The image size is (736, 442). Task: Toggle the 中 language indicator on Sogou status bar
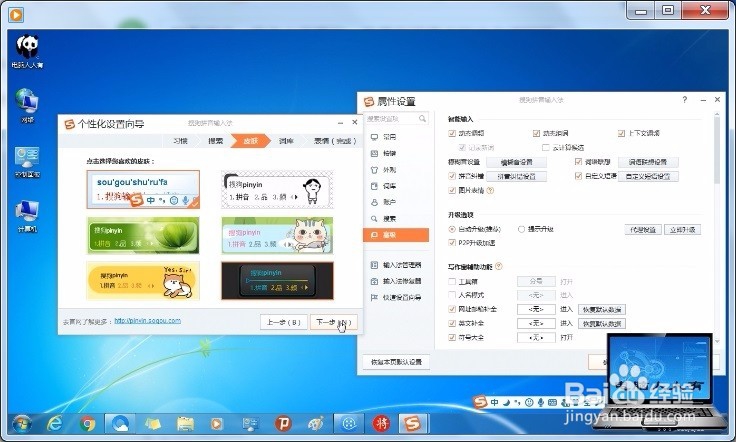(x=494, y=403)
